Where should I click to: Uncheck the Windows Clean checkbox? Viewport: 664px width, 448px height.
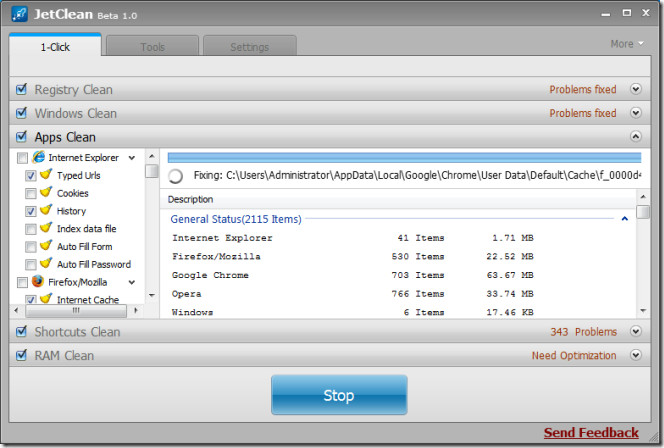click(x=21, y=113)
